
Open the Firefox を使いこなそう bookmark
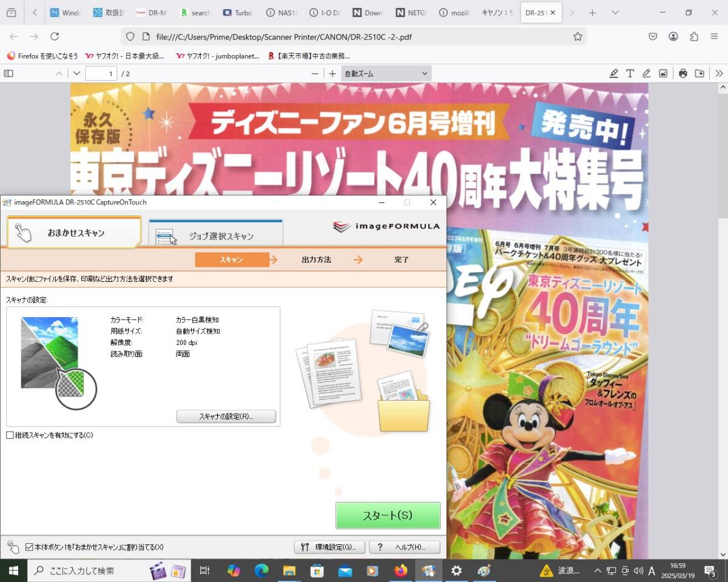pyautogui.click(x=42, y=56)
